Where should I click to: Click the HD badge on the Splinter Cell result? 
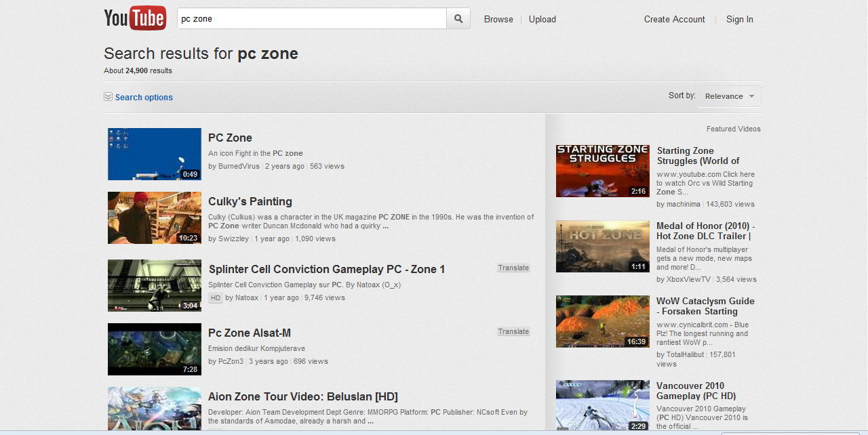(x=215, y=297)
